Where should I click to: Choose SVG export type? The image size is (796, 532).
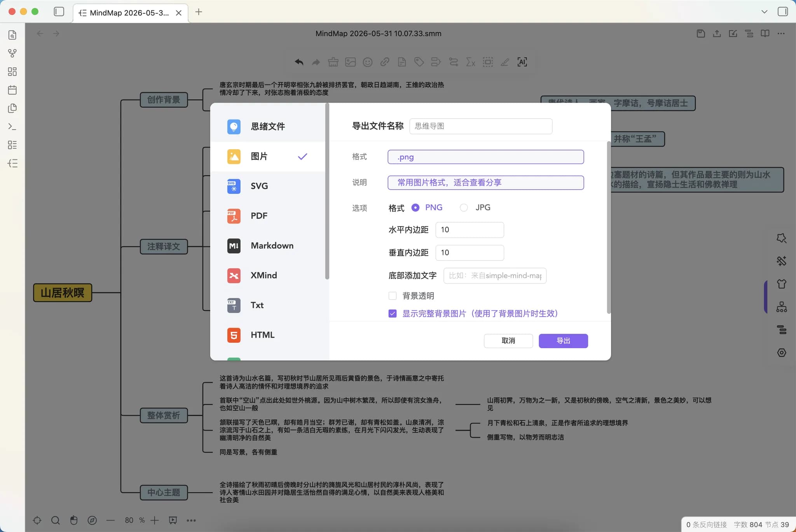(268, 186)
